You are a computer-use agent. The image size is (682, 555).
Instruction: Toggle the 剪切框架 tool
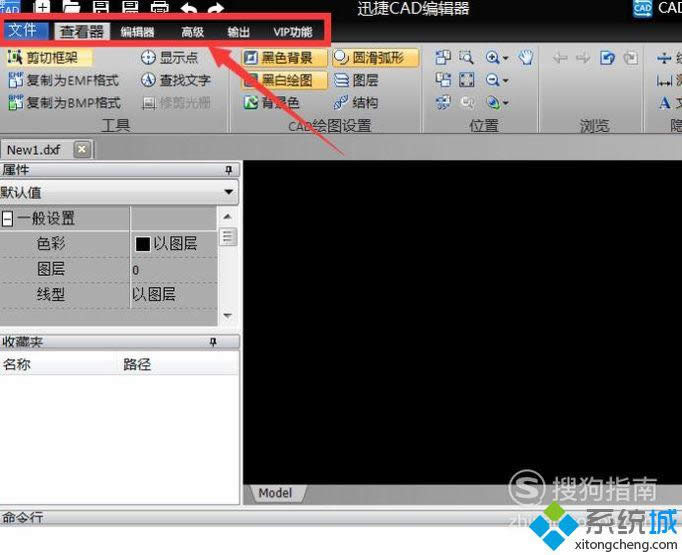point(48,57)
